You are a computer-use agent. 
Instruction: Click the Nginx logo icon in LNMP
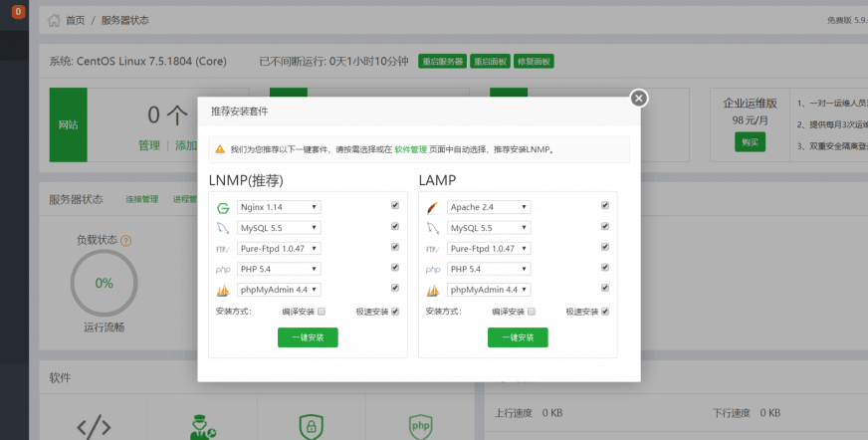(223, 208)
